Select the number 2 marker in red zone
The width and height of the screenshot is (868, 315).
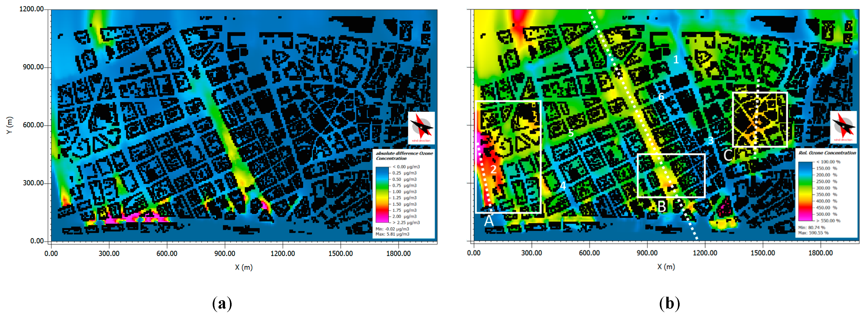click(493, 169)
